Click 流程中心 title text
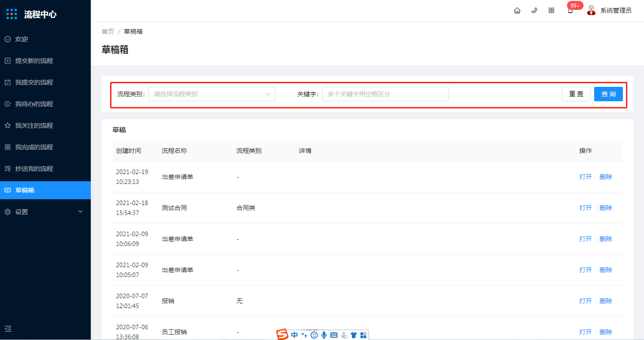The image size is (644, 340). point(40,14)
